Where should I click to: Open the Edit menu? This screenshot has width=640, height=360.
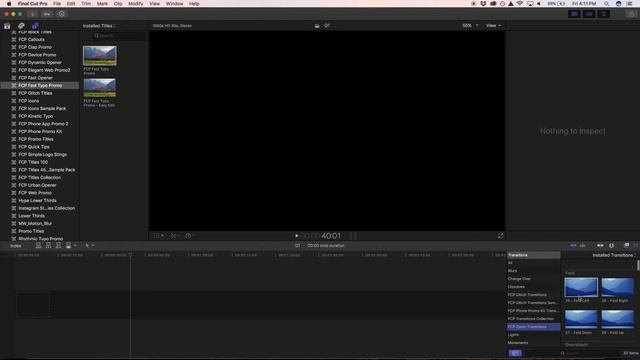pyautogui.click(x=71, y=4)
